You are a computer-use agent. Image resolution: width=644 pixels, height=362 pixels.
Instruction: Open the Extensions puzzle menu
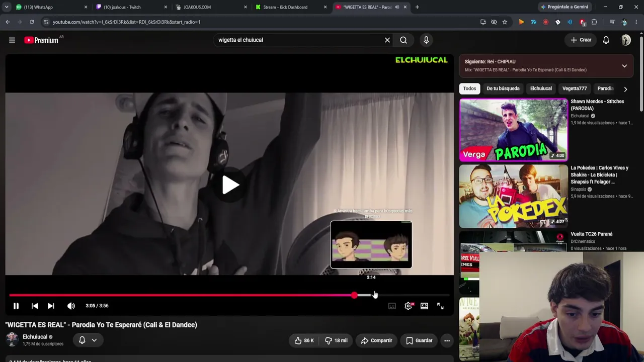point(594,22)
